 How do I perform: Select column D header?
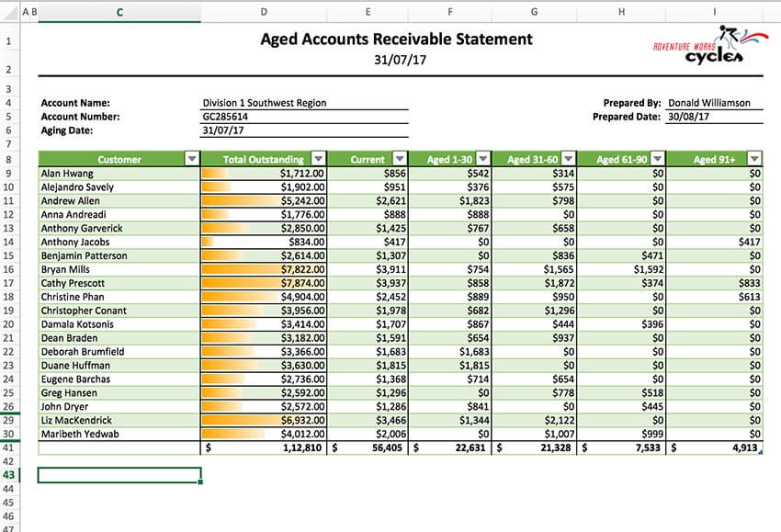tap(264, 12)
